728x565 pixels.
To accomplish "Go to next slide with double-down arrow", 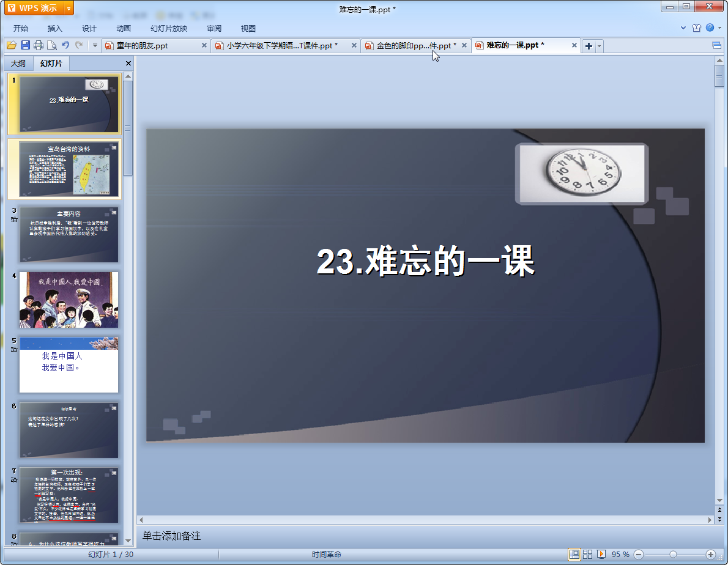I will (x=719, y=519).
